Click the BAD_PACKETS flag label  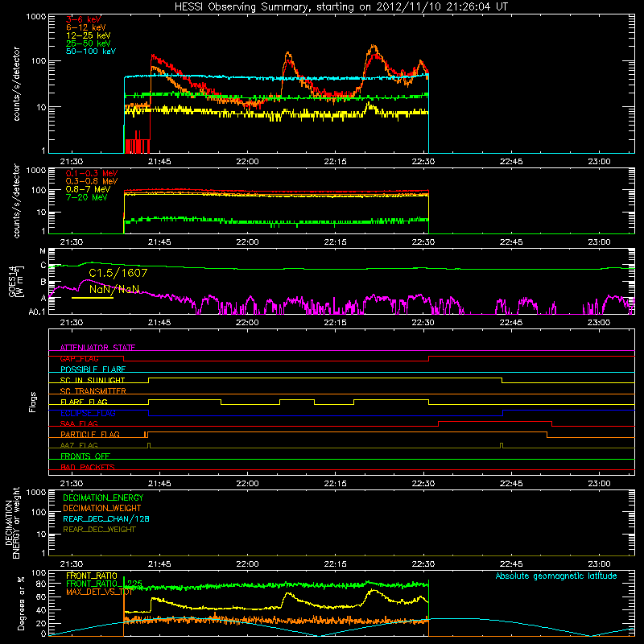[88, 467]
